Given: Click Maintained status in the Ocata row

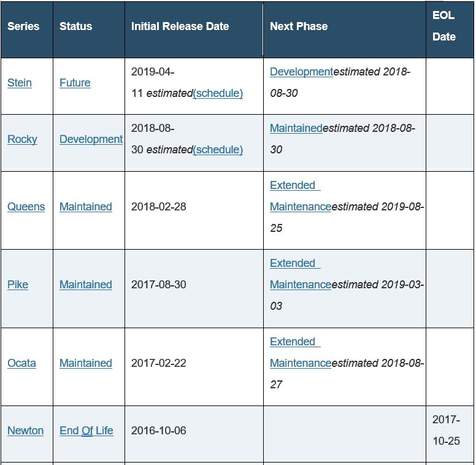Looking at the screenshot, I should [x=86, y=363].
